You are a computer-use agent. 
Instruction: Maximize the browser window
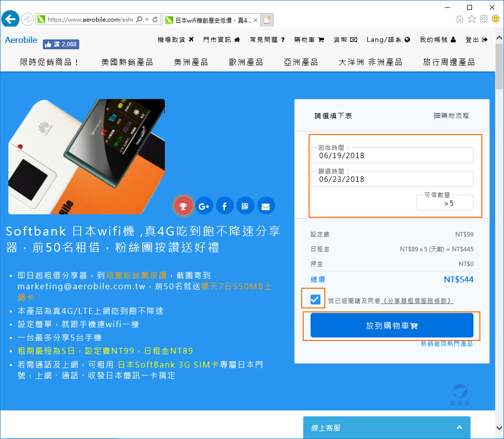coord(470,7)
